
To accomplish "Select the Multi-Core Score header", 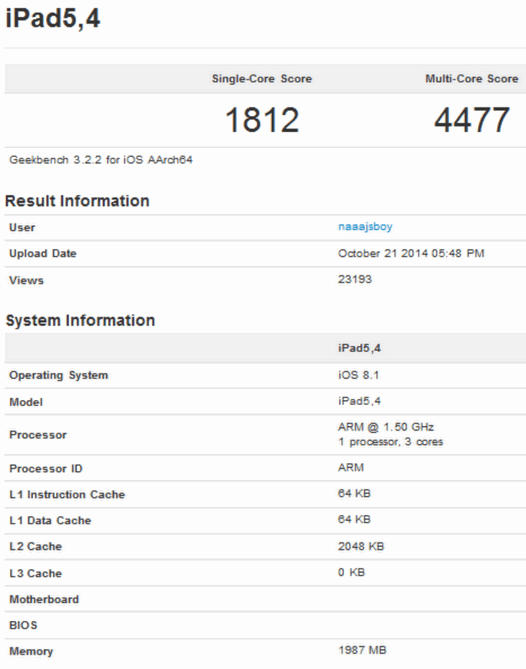I will coord(471,79).
